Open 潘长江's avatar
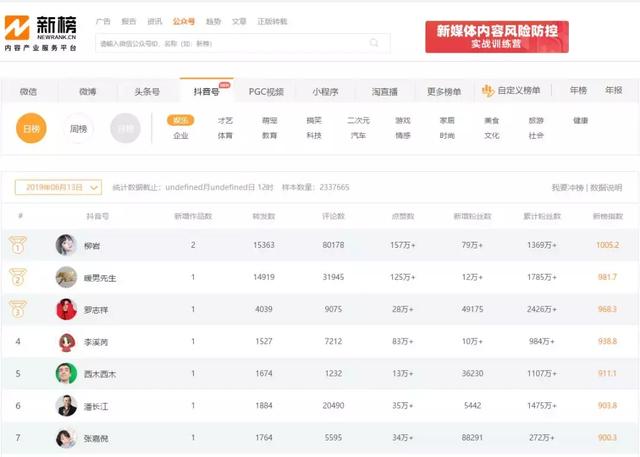640x457 pixels. pyautogui.click(x=66, y=406)
